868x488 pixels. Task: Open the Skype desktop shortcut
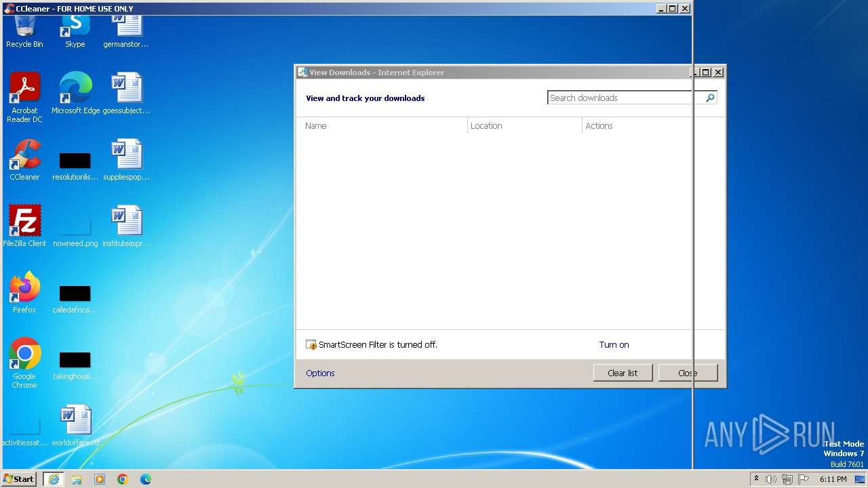pyautogui.click(x=75, y=30)
